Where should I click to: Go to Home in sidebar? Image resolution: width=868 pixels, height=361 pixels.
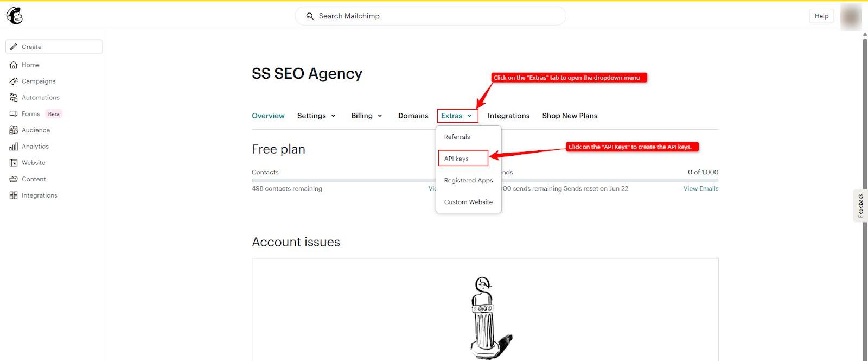[x=30, y=65]
